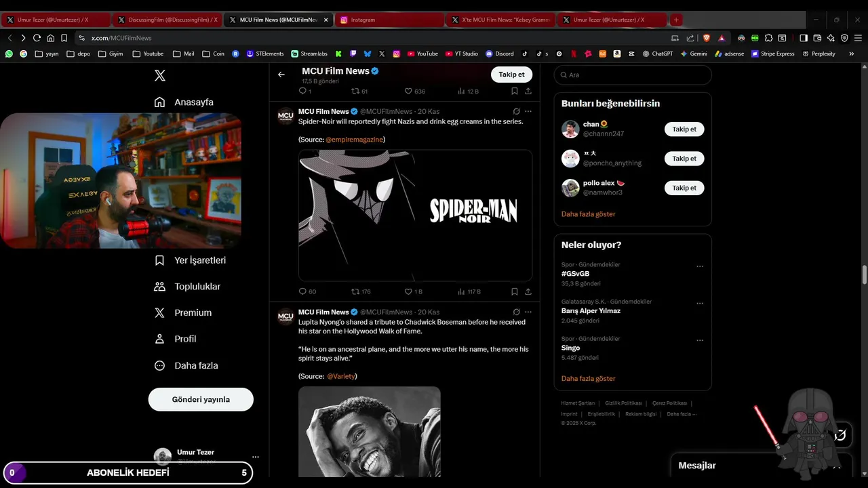Click Daha fazla göster under suggestions

[x=588, y=214]
